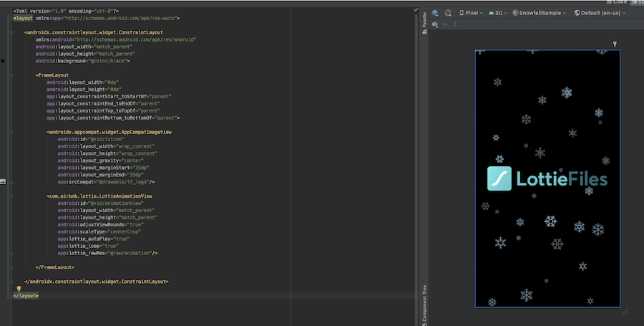Click the black color swatch in gutter
The image size is (644, 326).
click(3, 61)
